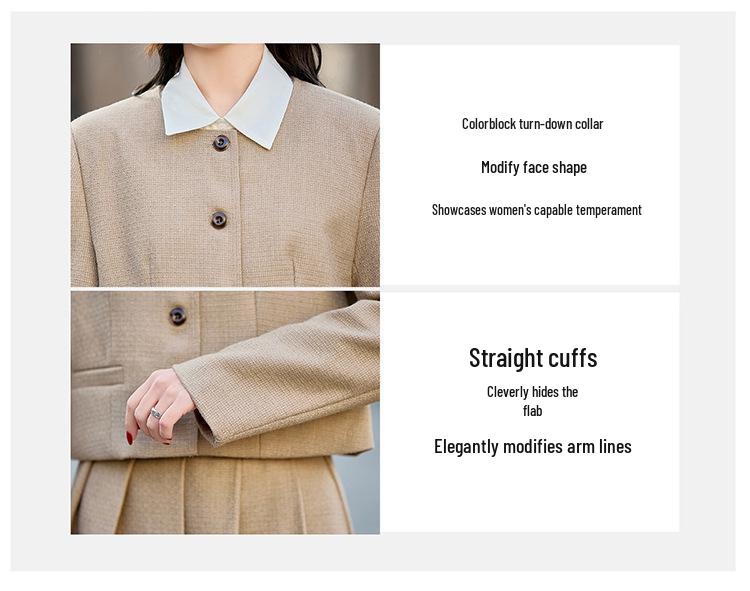Click the pleated skirt area
Viewport: 750px width, 591px height.
215,495
